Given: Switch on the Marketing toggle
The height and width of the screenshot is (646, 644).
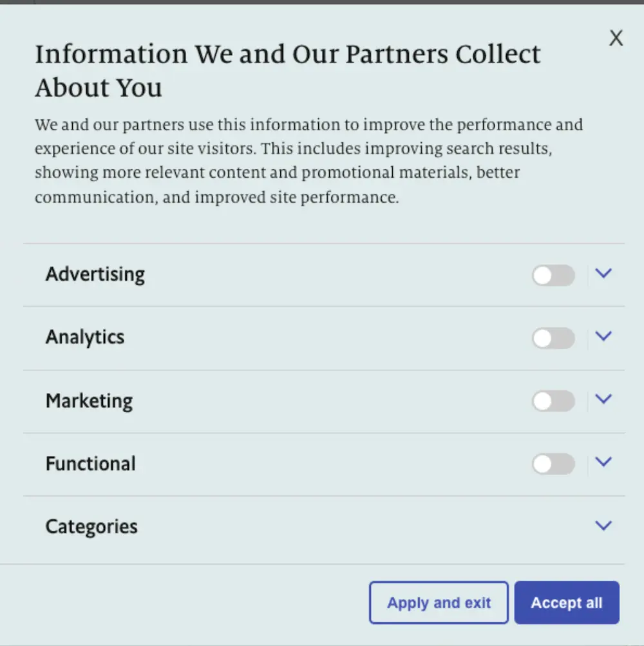Looking at the screenshot, I should tap(553, 401).
